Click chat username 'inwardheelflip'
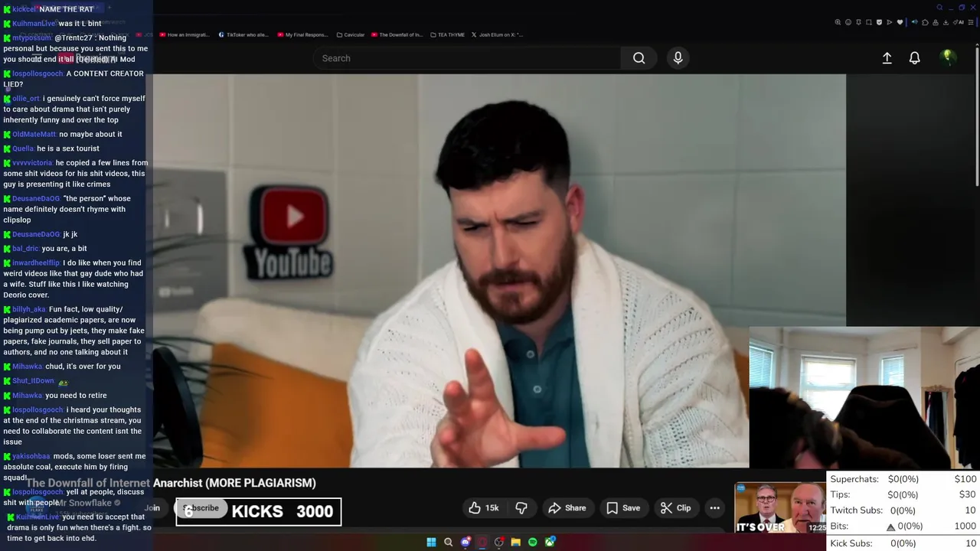 [36, 262]
